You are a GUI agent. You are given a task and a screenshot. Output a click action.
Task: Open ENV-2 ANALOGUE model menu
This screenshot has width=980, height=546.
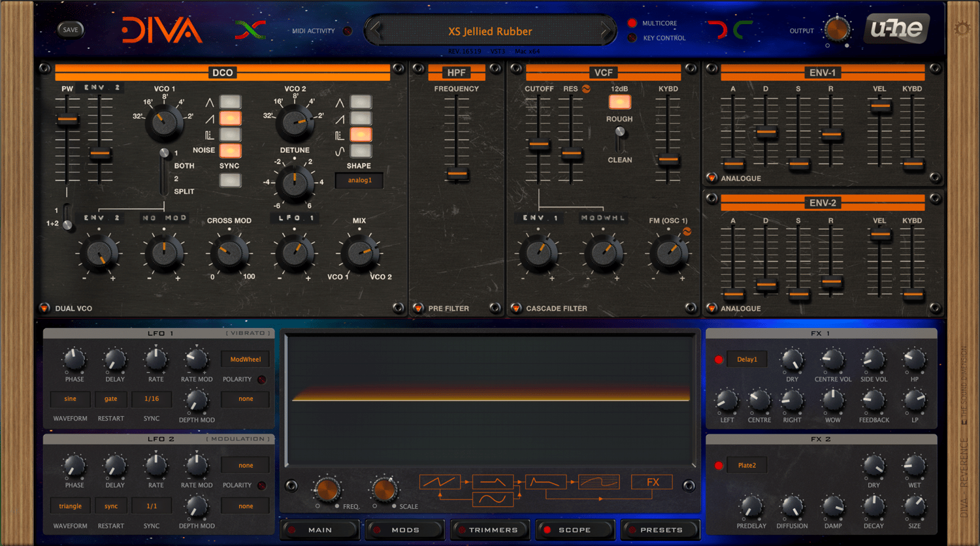pos(711,308)
